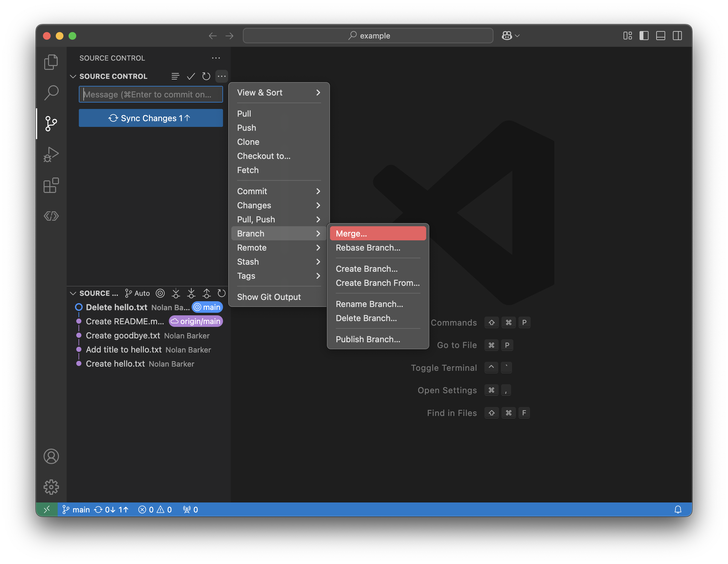Click the ports forwarded 0 status item
Viewport: 728px width, 564px height.
[x=190, y=509]
